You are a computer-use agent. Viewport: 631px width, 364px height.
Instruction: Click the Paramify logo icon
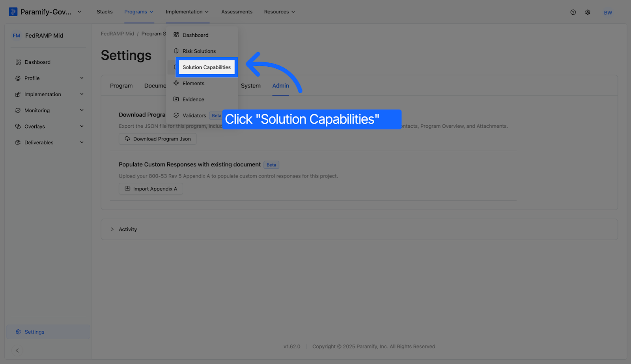pos(13,12)
